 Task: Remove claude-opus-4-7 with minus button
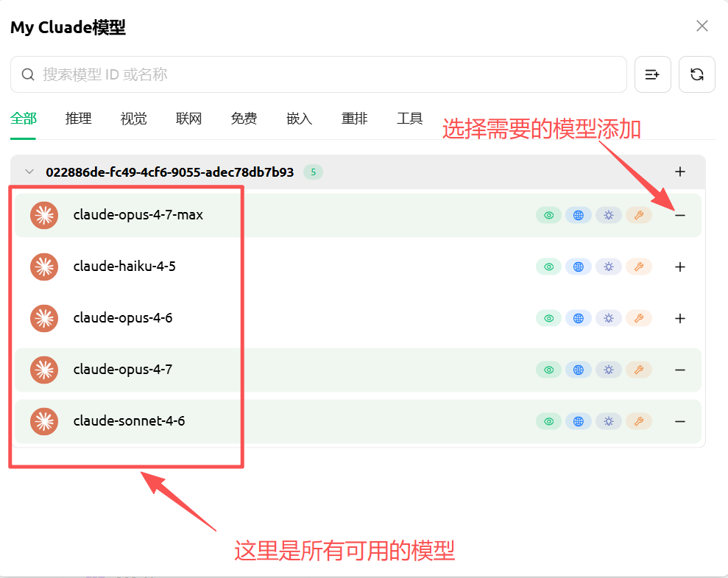[679, 370]
